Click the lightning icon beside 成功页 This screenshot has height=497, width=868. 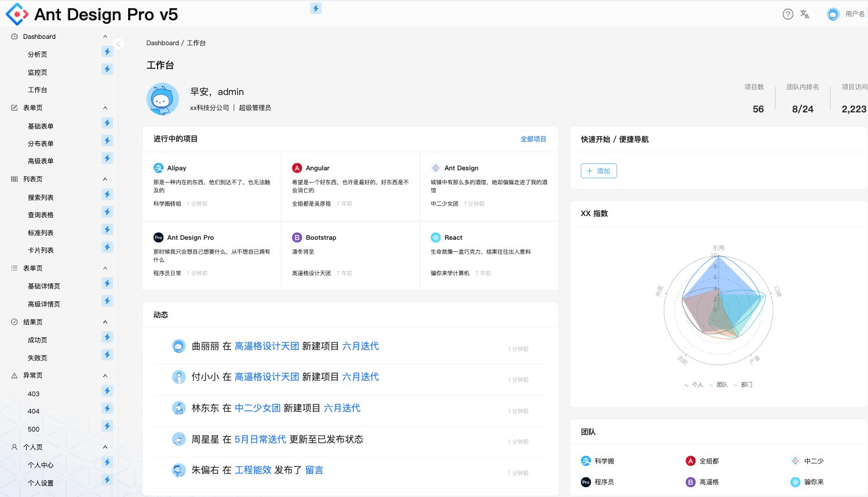coord(107,337)
